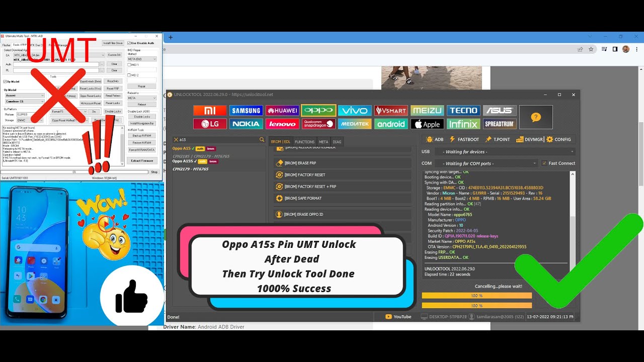Clear the a15 model search with X
644x362 pixels.
176,140
